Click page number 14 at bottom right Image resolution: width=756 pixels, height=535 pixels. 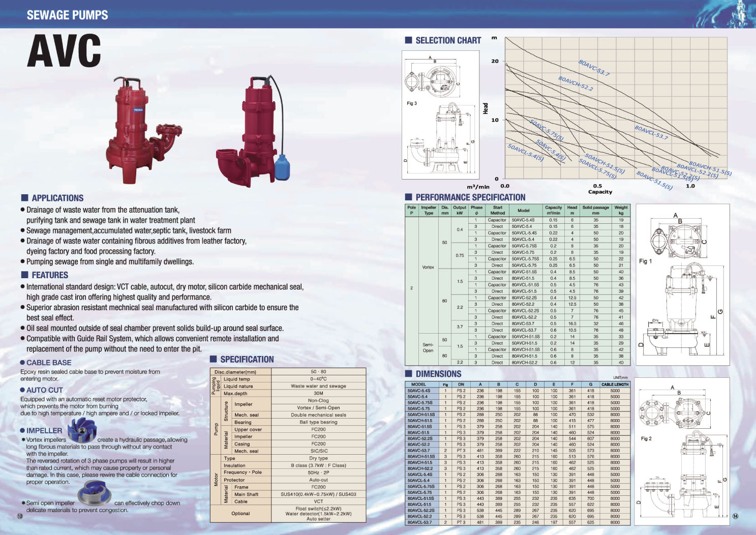click(736, 516)
